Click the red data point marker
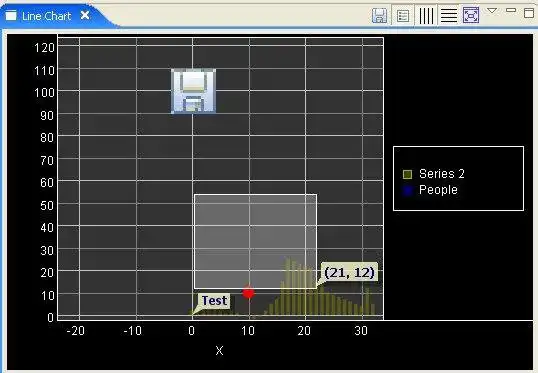Image resolution: width=538 pixels, height=373 pixels. (x=248, y=293)
